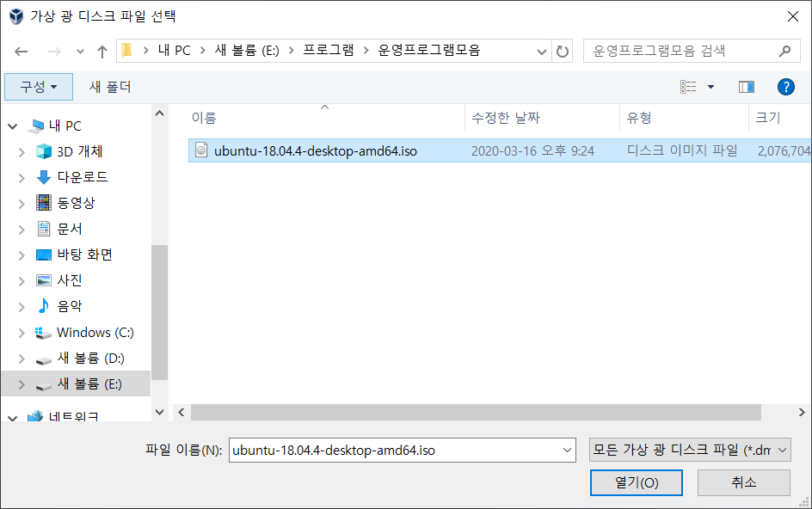This screenshot has width=812, height=509.
Task: Create a 새 폴더
Action: click(x=110, y=87)
